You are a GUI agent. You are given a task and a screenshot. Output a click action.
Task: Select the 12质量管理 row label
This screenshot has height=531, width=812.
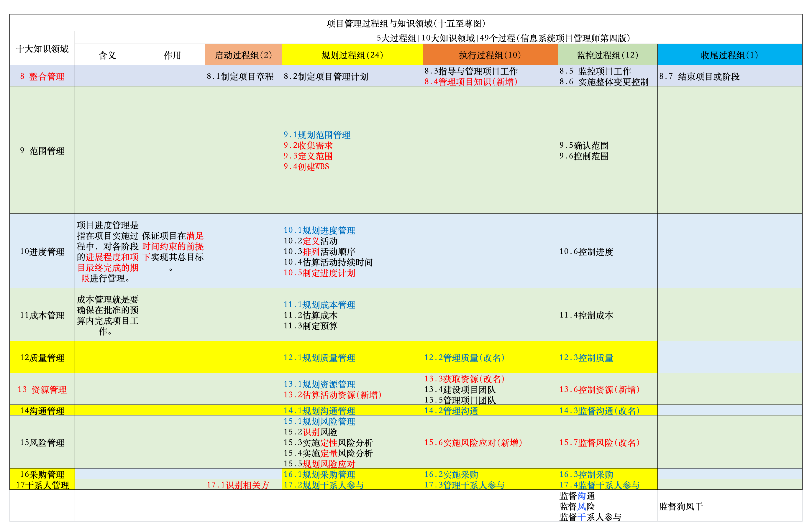coord(42,357)
